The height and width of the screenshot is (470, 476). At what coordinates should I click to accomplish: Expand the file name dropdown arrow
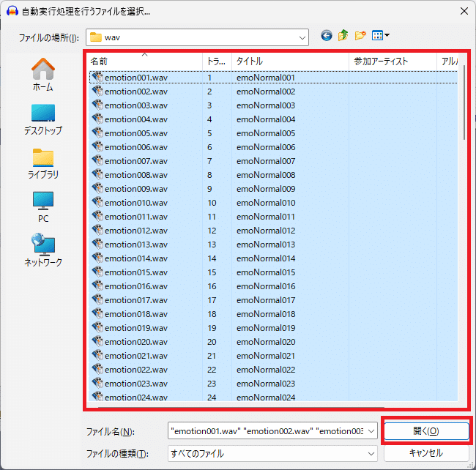pyautogui.click(x=371, y=431)
